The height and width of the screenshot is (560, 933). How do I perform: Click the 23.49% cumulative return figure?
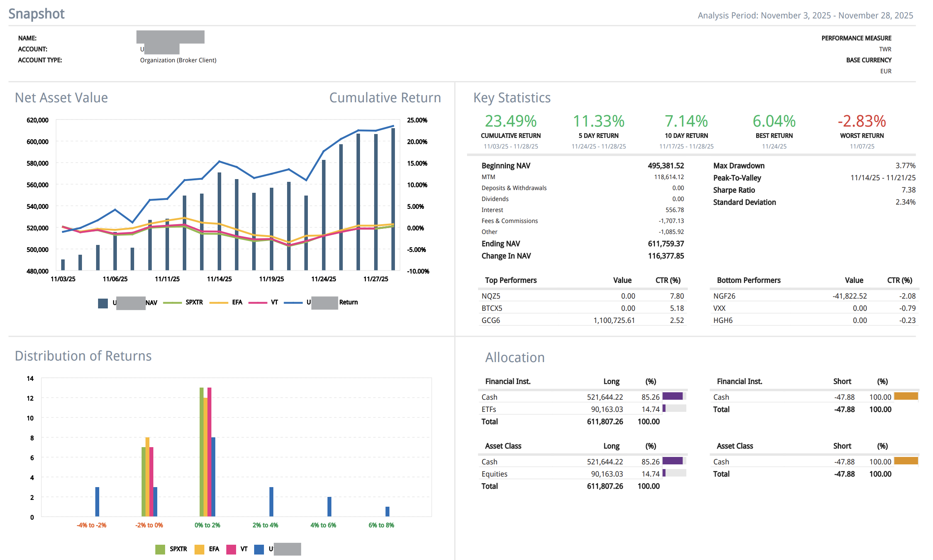point(510,121)
